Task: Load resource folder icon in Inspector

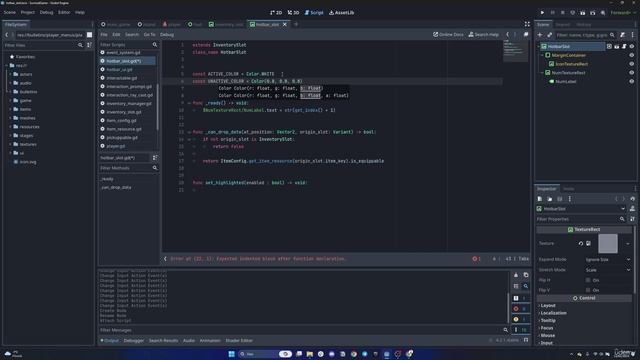Action: [x=550, y=199]
